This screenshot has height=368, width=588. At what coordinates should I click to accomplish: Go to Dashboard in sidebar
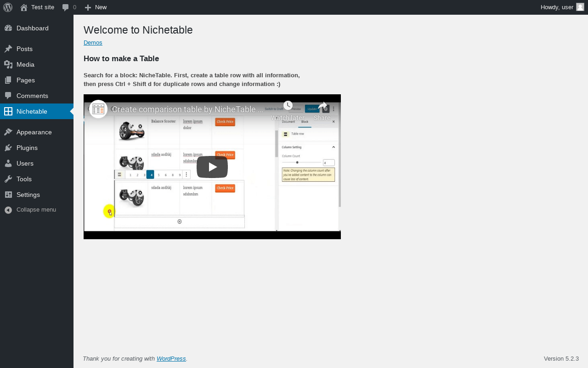(x=37, y=28)
